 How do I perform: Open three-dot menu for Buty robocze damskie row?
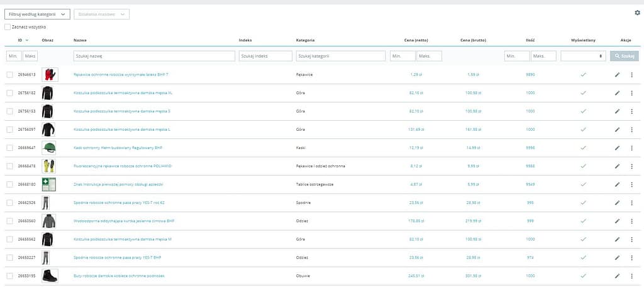click(x=631, y=276)
